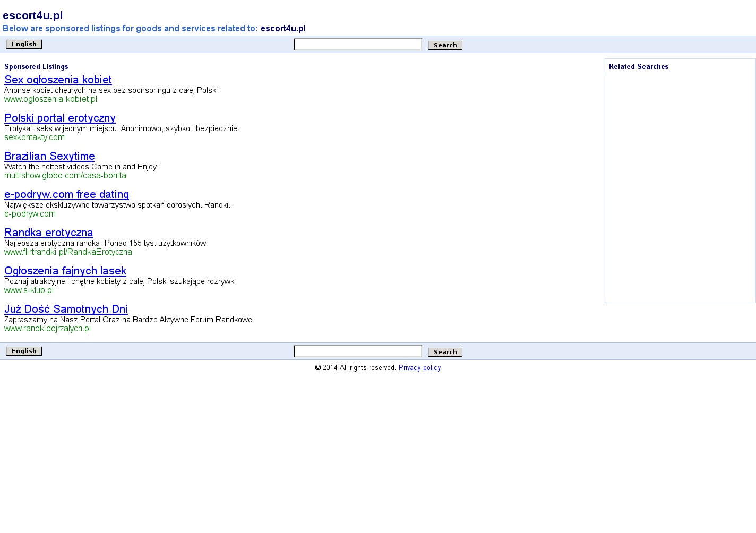The height and width of the screenshot is (533, 756).
Task: Open the 'e-podryw.com free dating' title link
Action: click(x=66, y=194)
